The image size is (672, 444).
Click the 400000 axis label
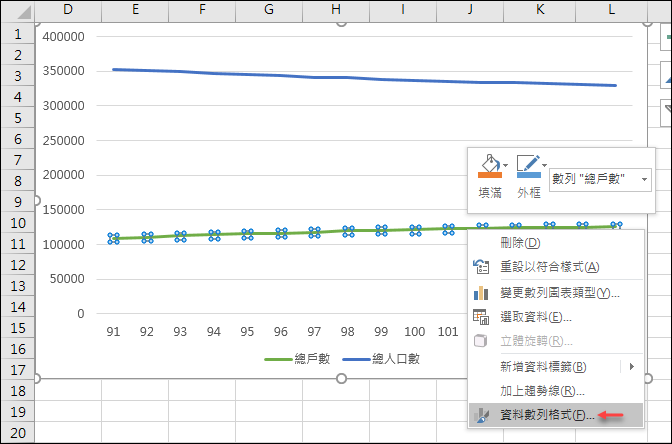pyautogui.click(x=63, y=36)
